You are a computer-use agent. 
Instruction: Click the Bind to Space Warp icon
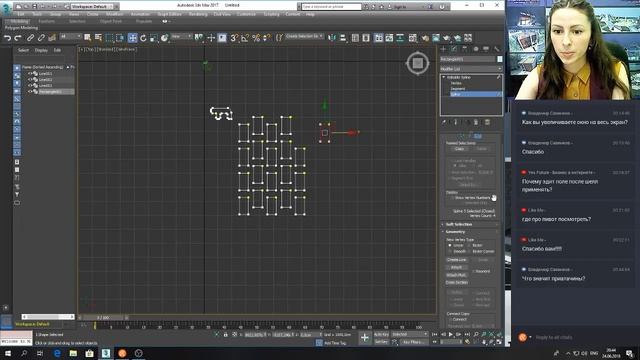click(x=52, y=38)
